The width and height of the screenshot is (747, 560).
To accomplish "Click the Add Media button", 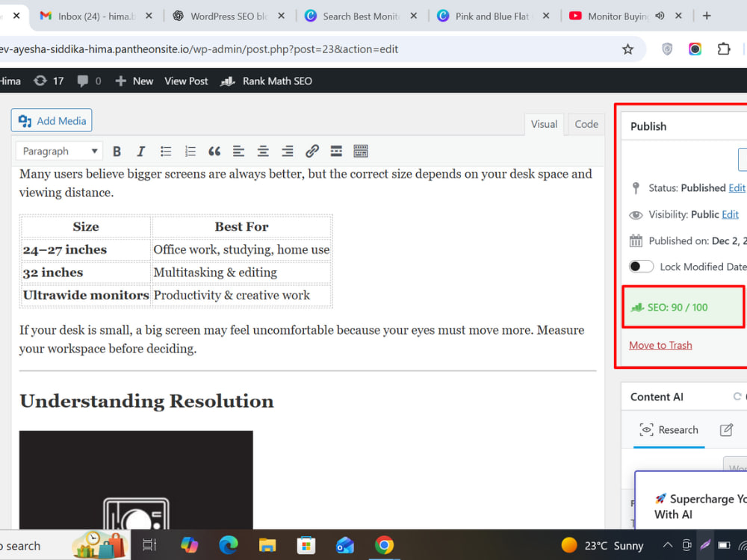I will point(52,121).
